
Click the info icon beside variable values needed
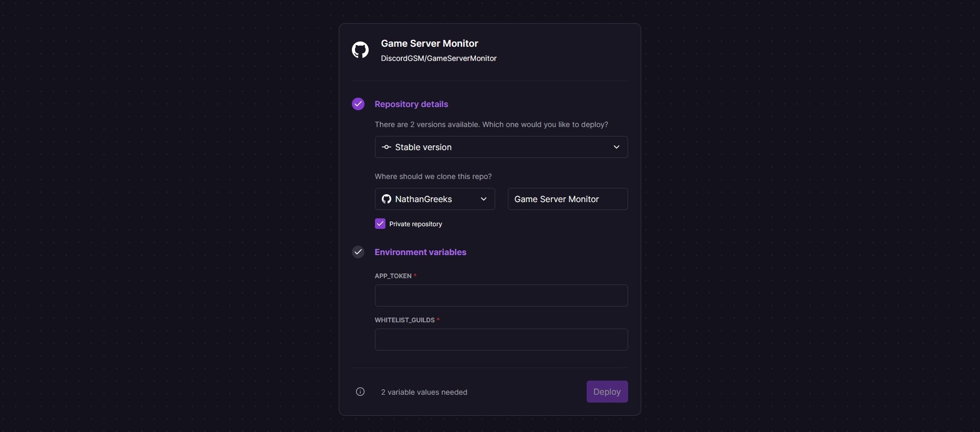[360, 392]
